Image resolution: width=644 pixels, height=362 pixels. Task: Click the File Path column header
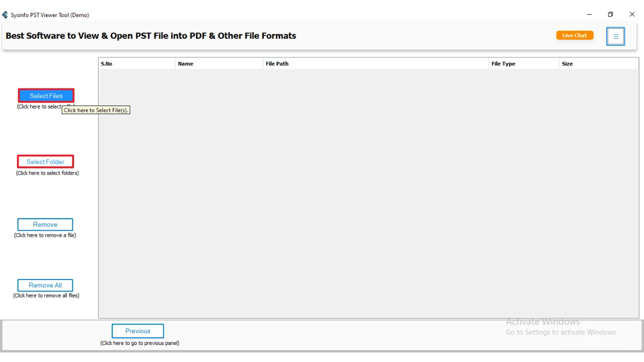(x=376, y=64)
